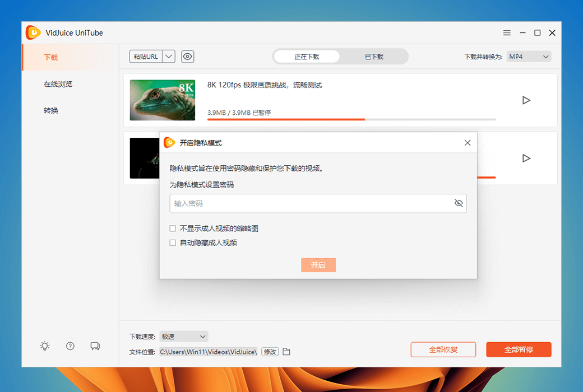The height and width of the screenshot is (392, 583).
Task: Open the MP4 format dropdown
Action: tap(529, 57)
